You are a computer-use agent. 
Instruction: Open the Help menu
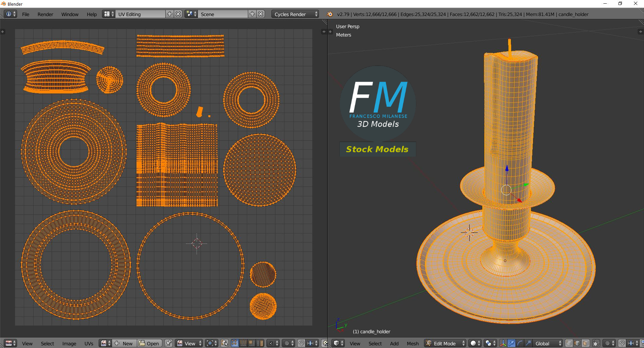point(92,14)
